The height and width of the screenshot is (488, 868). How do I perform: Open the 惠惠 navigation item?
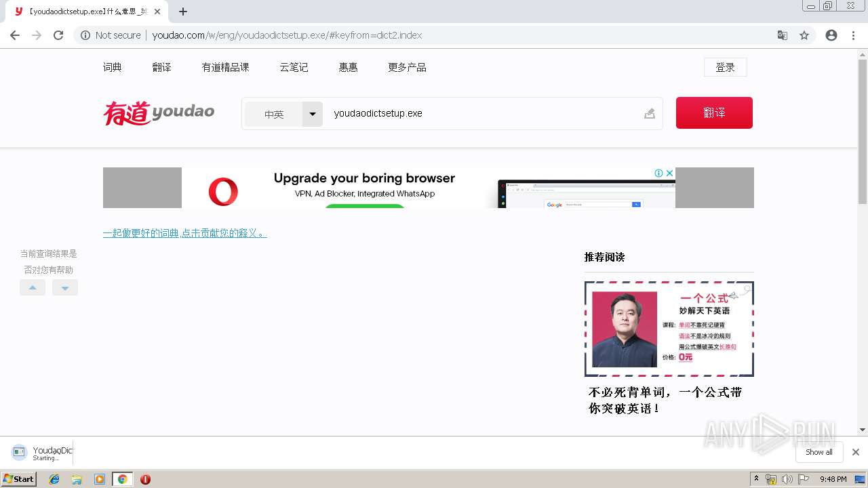click(349, 67)
